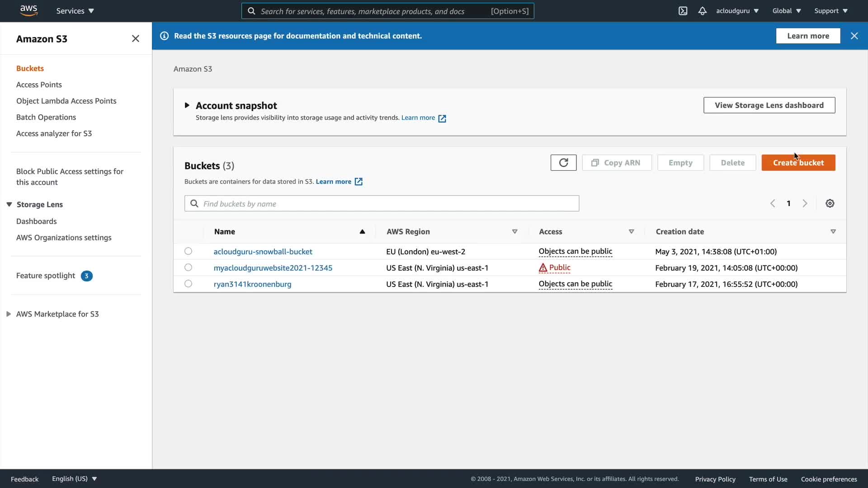Open the Services dropdown menu
The image size is (868, 488).
coord(75,11)
